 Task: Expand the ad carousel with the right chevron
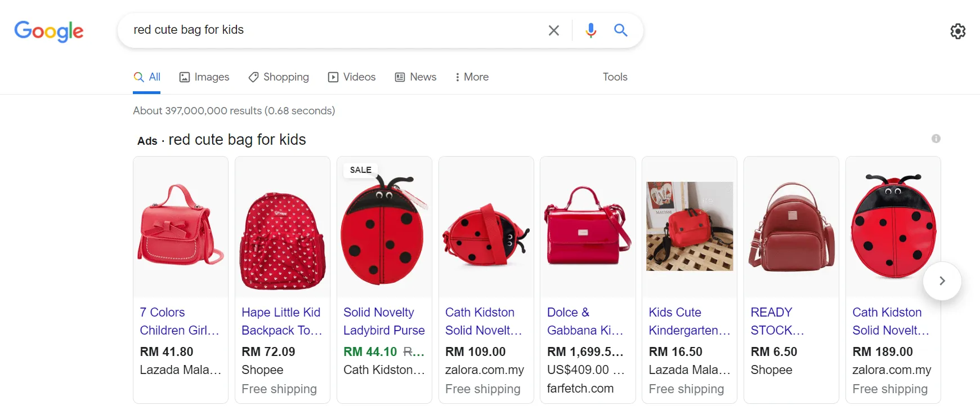[942, 281]
